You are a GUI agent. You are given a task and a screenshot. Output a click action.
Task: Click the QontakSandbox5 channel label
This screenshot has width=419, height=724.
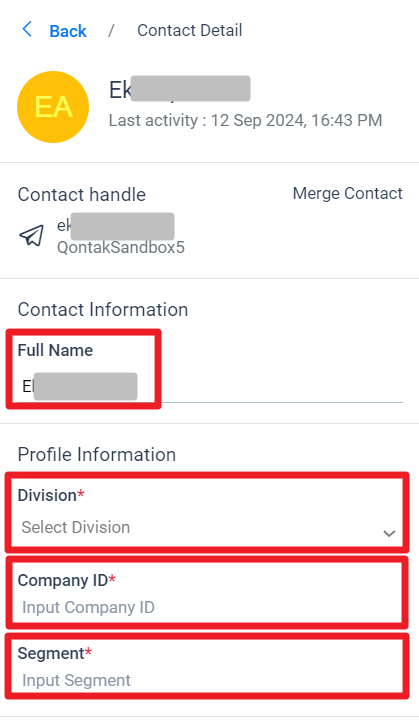(121, 247)
